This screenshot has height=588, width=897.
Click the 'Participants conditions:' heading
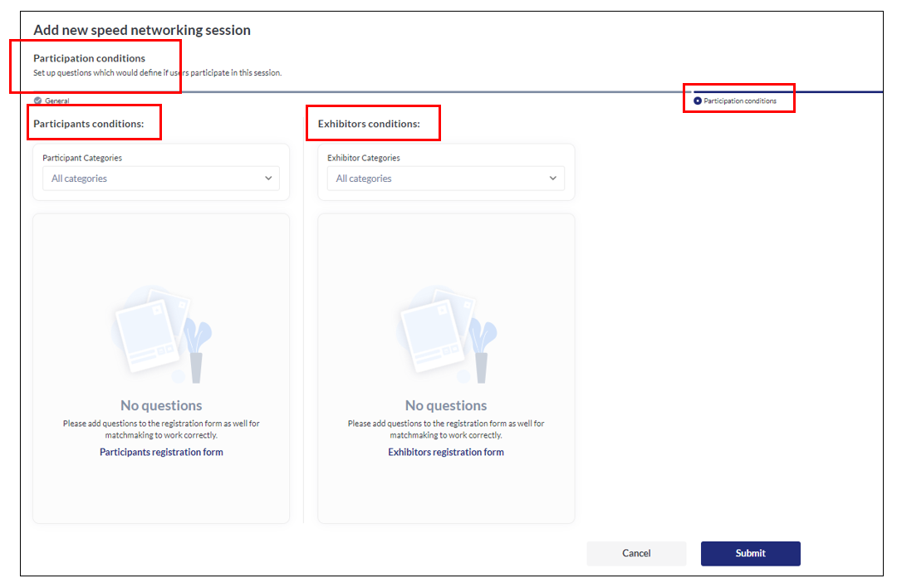[x=89, y=124]
